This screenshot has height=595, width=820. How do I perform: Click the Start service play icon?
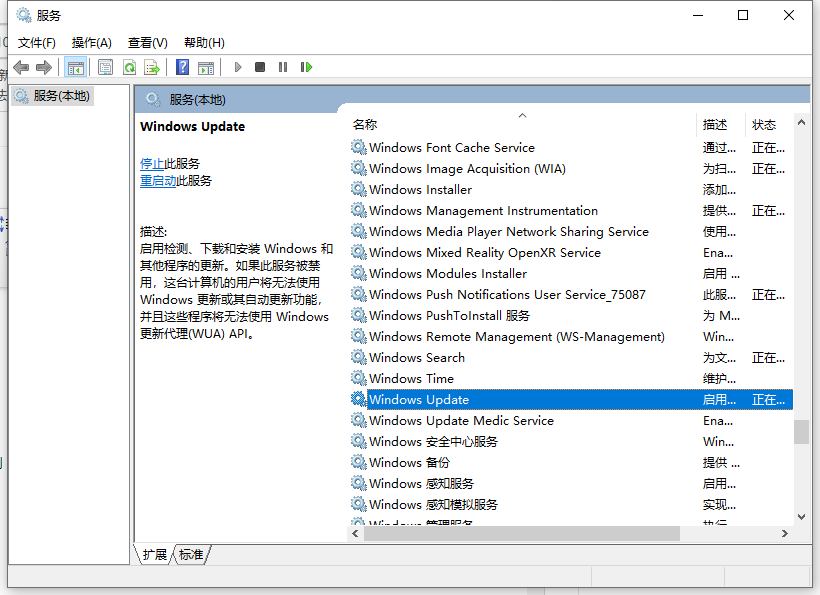point(238,67)
